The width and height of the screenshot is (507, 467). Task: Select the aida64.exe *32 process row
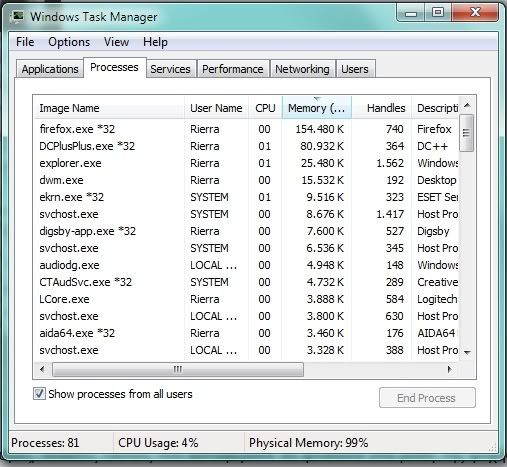coord(246,333)
